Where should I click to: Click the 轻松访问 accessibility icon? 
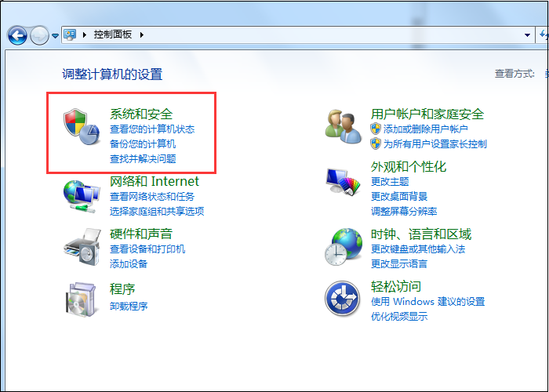tap(343, 299)
